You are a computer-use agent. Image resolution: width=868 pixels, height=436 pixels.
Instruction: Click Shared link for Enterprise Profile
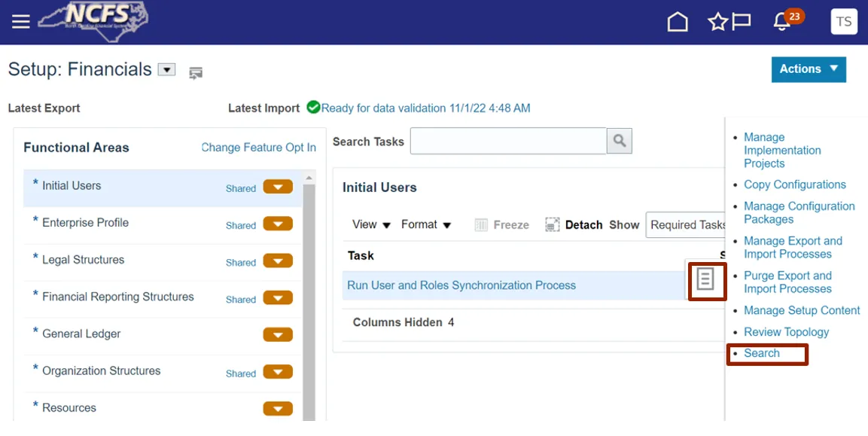[x=241, y=225]
